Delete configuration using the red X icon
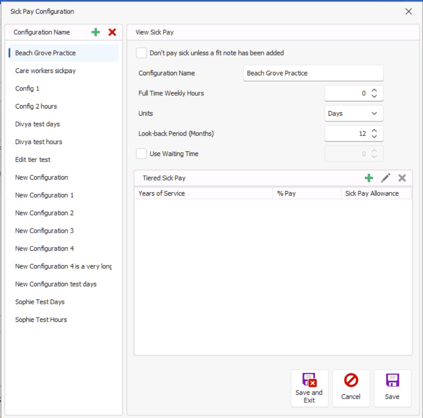 point(112,32)
